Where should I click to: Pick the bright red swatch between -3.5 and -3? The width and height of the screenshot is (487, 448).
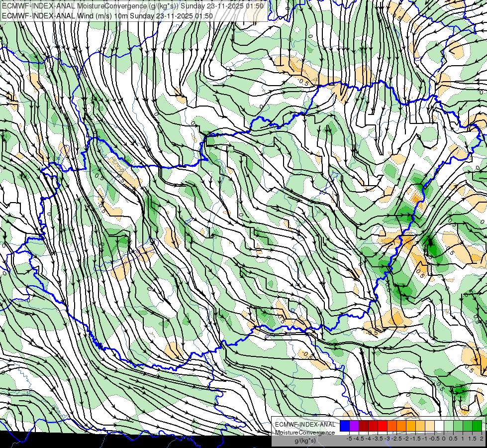click(383, 426)
